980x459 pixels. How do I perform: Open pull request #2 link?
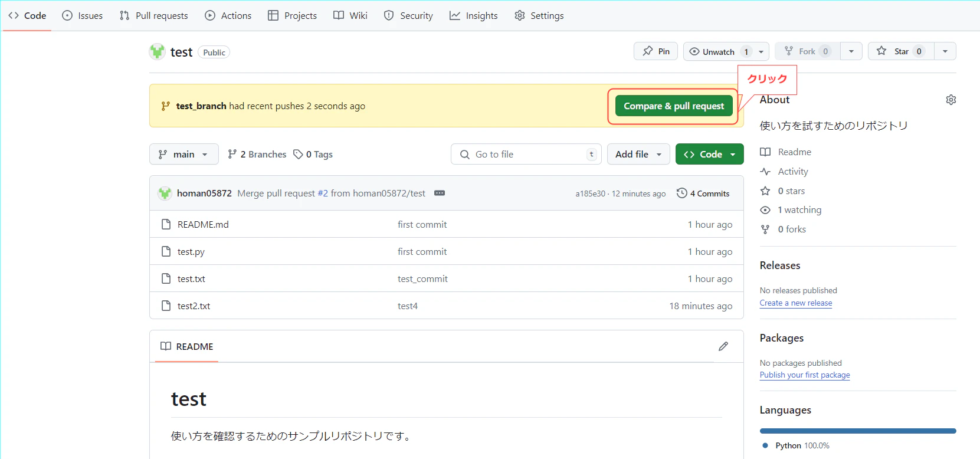click(323, 193)
